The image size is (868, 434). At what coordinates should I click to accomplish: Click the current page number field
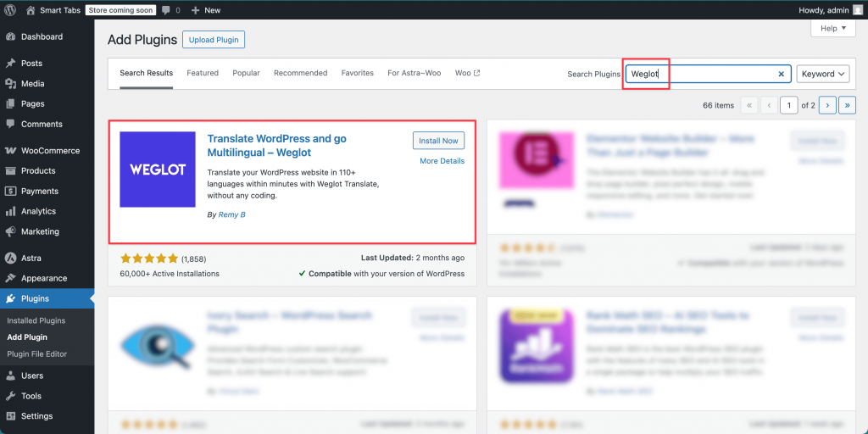point(789,105)
